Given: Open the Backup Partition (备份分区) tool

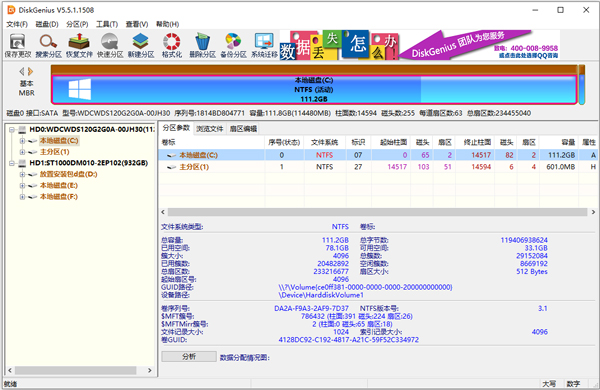Looking at the screenshot, I should (x=233, y=45).
